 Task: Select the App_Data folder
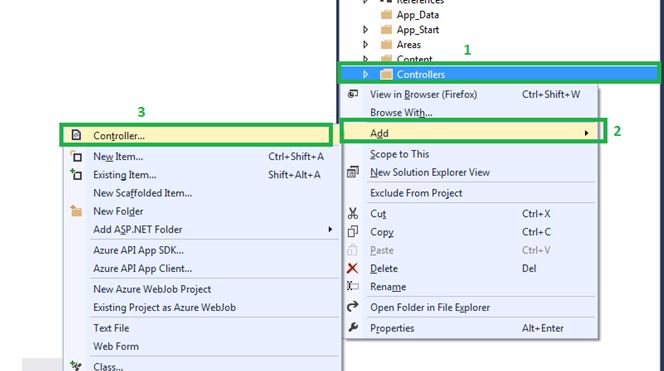(417, 15)
